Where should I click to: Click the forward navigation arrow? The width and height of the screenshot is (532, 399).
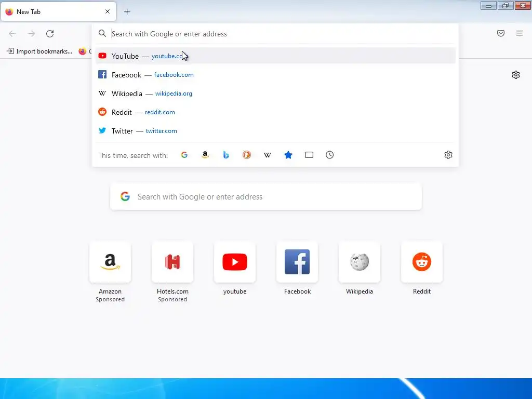pos(31,34)
